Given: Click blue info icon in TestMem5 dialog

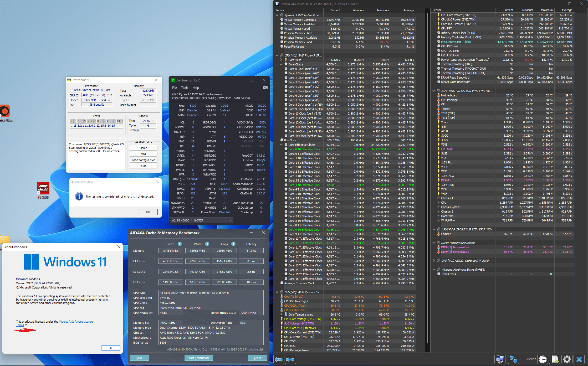Looking at the screenshot, I should (79, 196).
